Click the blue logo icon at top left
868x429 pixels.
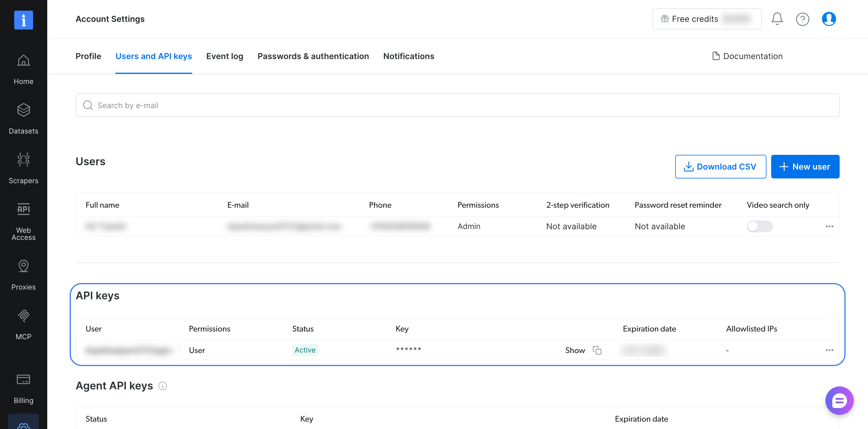click(x=23, y=20)
